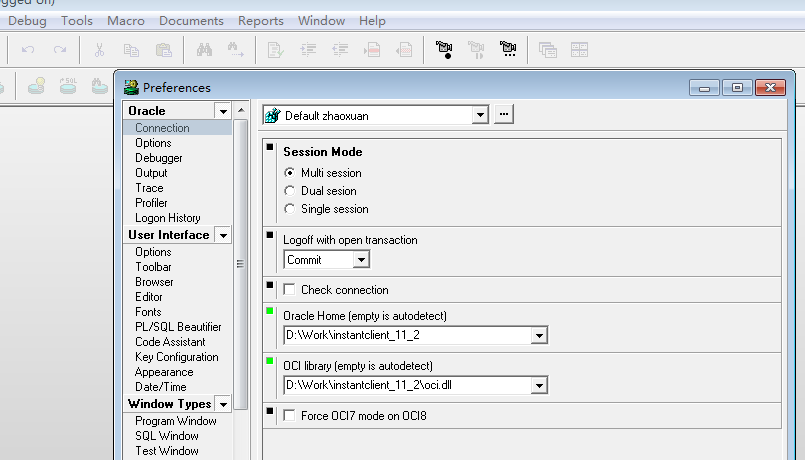This screenshot has width=805, height=460.
Task: Click the category list scroll-up arrow
Action: [x=241, y=110]
